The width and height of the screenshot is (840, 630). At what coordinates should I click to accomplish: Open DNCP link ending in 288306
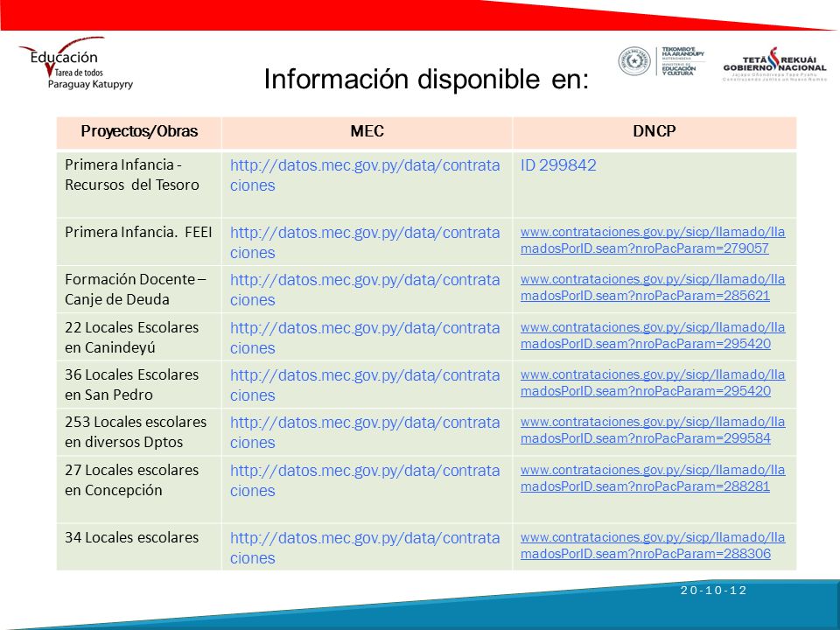click(653, 545)
